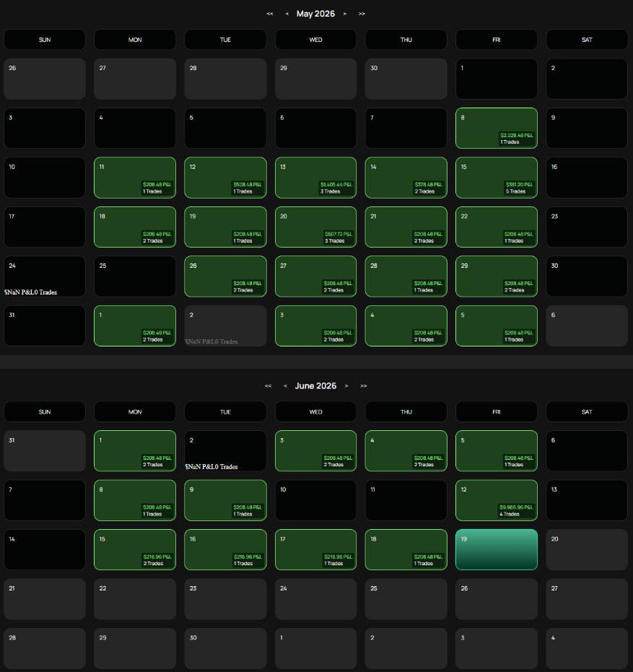Select the empty June 10 cell
633x672 pixels.
[315, 500]
